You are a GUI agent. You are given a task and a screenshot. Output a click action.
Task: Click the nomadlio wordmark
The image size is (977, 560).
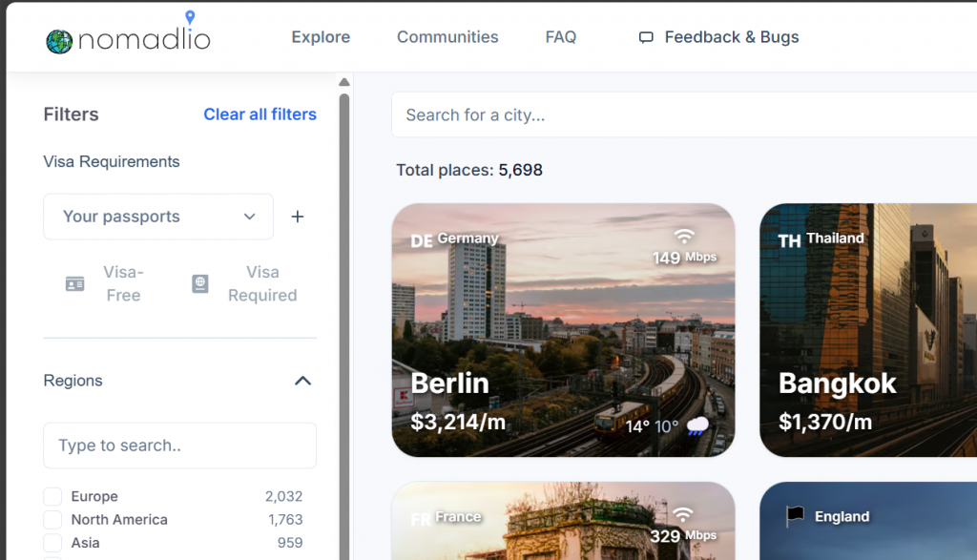tap(144, 38)
